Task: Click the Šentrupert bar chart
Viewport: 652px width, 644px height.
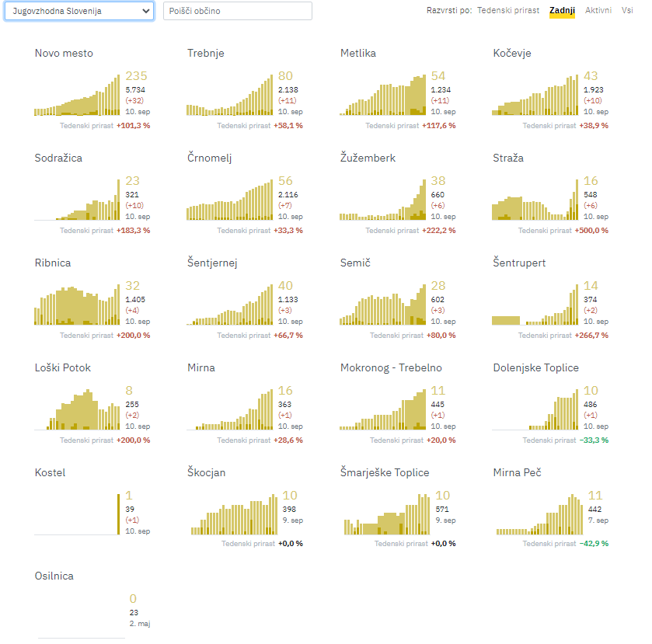Action: [535, 305]
